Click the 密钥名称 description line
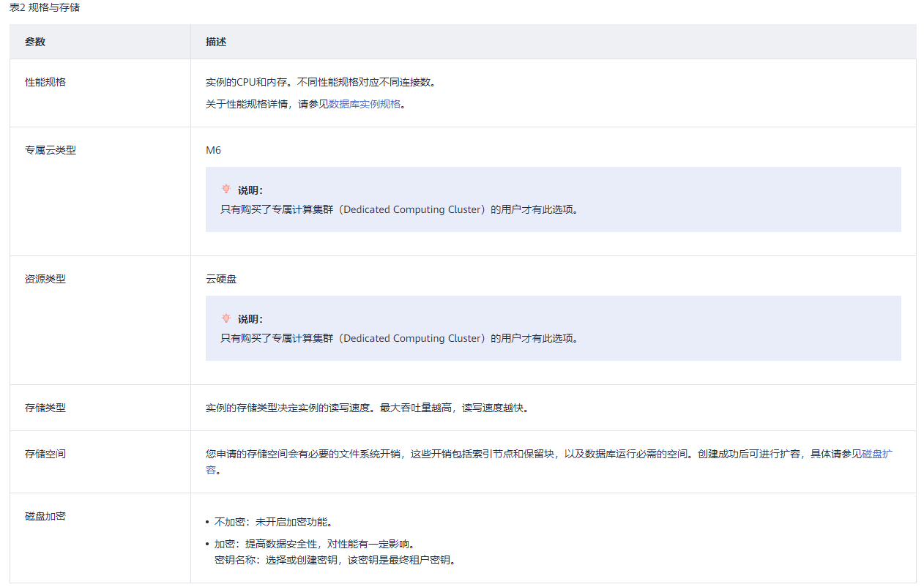This screenshot has height=587, width=924. 335,560
